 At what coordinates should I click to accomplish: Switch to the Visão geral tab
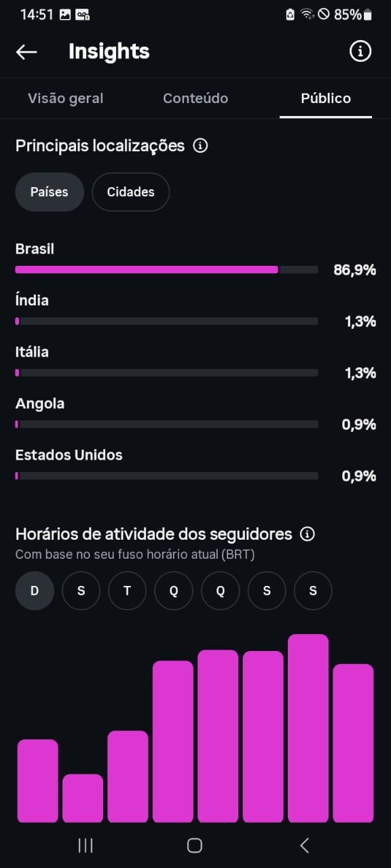[x=66, y=98]
